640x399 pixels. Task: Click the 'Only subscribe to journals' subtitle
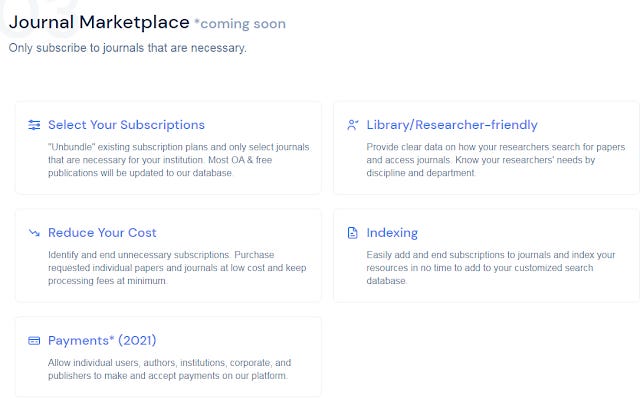(128, 48)
